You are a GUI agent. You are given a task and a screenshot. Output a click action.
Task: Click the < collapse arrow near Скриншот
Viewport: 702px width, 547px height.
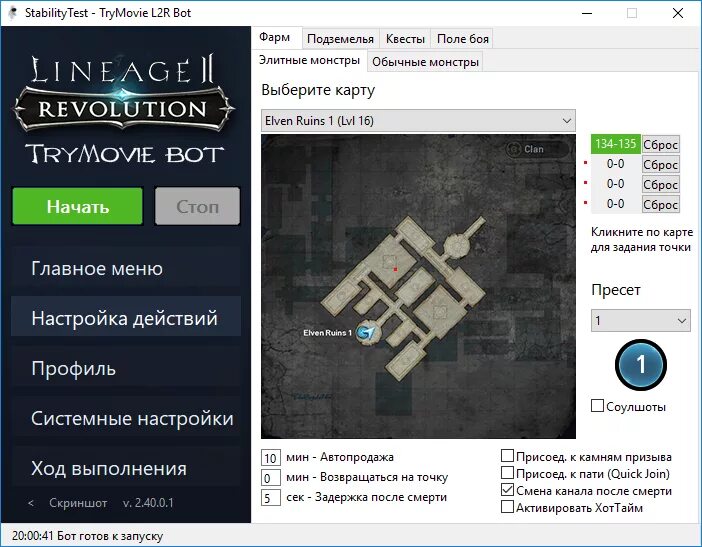tap(30, 503)
